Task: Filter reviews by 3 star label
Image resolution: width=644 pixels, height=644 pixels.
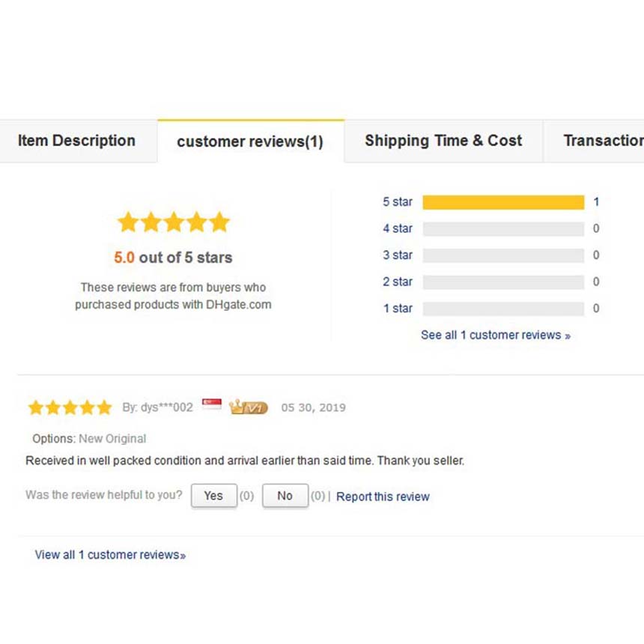Action: point(398,255)
